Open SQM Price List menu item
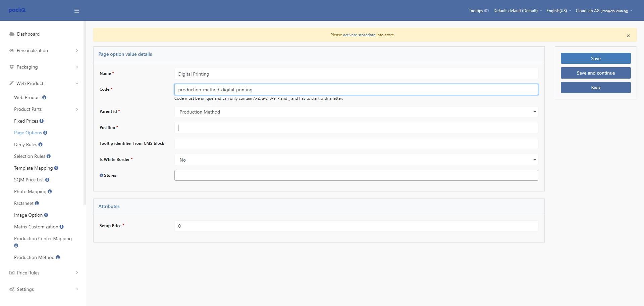Viewport: 644px width, 306px height. 29,180
